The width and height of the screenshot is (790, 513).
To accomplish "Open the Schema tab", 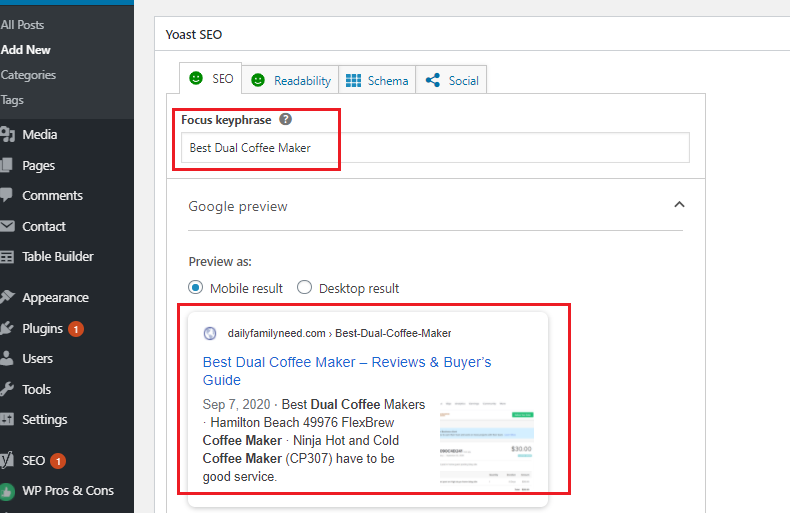I will 376,80.
